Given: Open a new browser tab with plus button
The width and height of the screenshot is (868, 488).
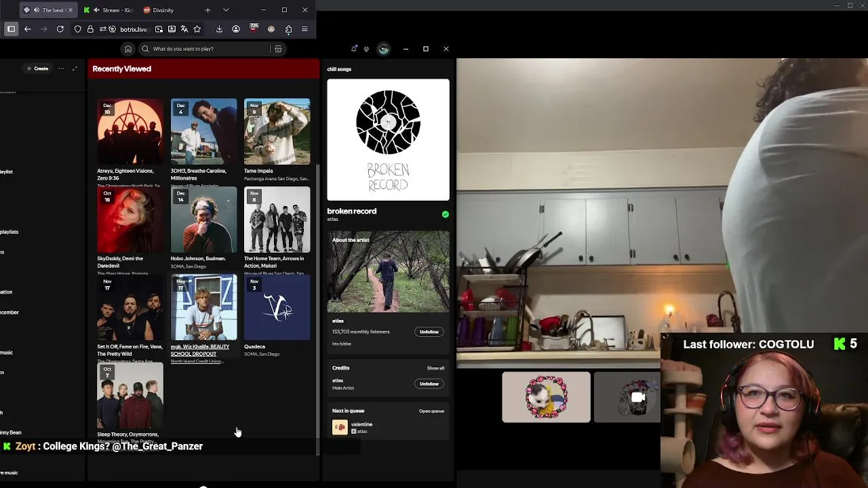Looking at the screenshot, I should coord(208,10).
